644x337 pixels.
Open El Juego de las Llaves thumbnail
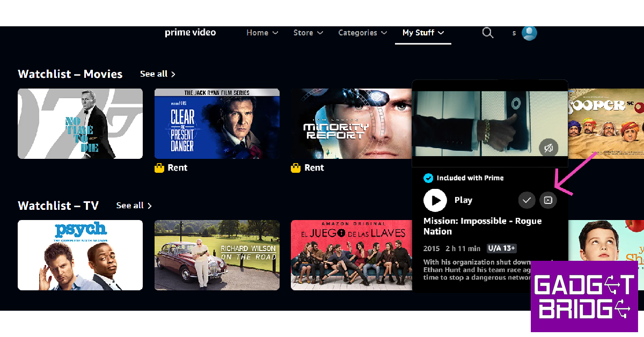pyautogui.click(x=352, y=255)
